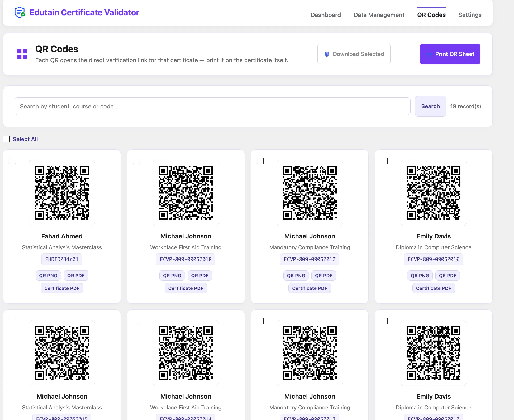Open the QR code for ECVP-809-09052013
Image resolution: width=514 pixels, height=420 pixels.
point(310,353)
